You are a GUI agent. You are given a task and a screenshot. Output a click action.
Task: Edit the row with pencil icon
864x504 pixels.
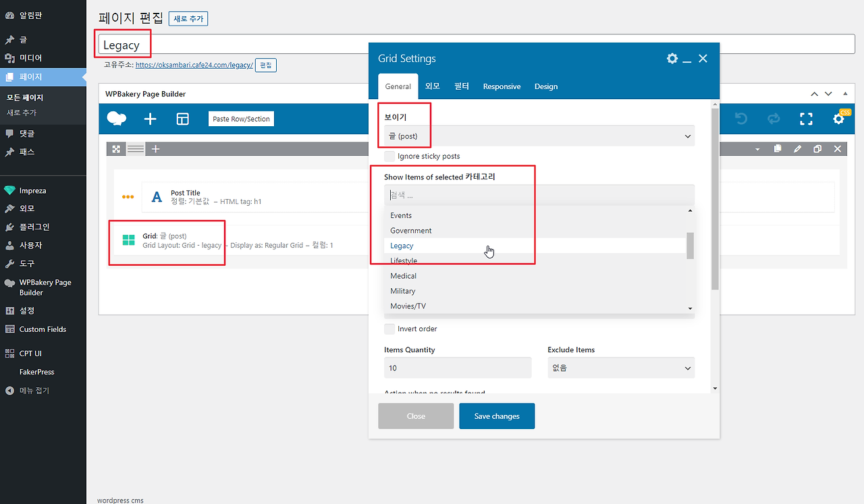click(x=797, y=148)
